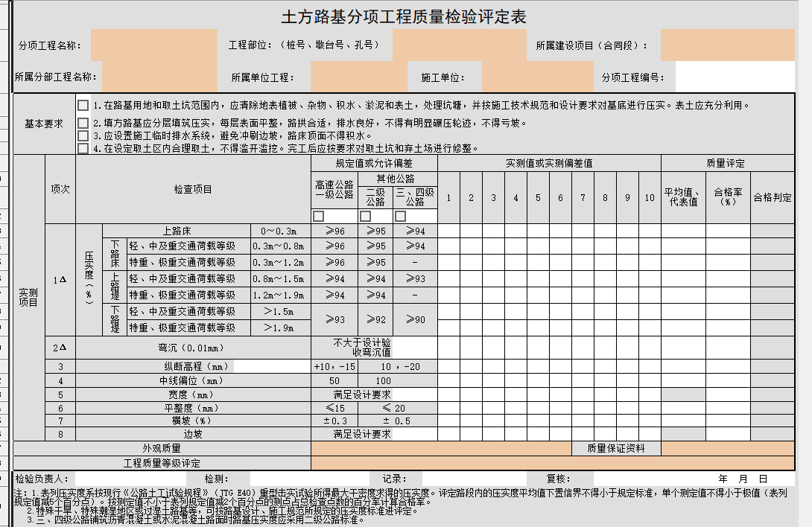Click the 所属建设项目（合同段） input cell
The image size is (812, 527).
tap(727, 45)
